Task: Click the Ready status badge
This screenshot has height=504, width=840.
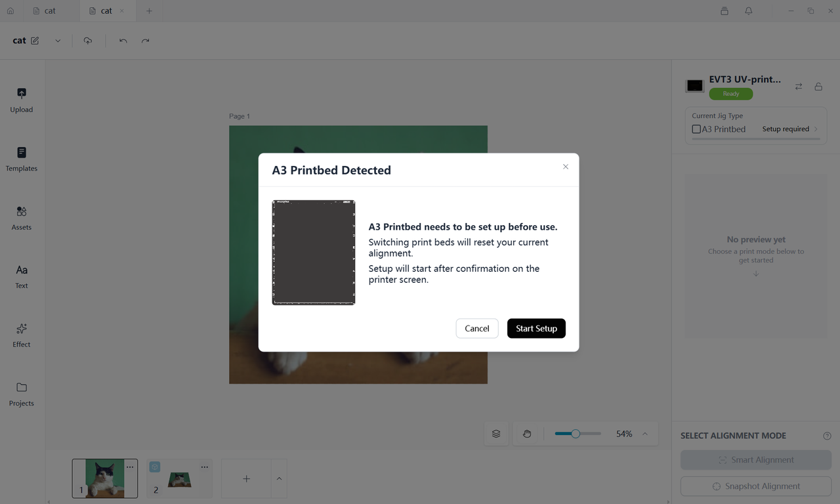Action: pos(731,94)
